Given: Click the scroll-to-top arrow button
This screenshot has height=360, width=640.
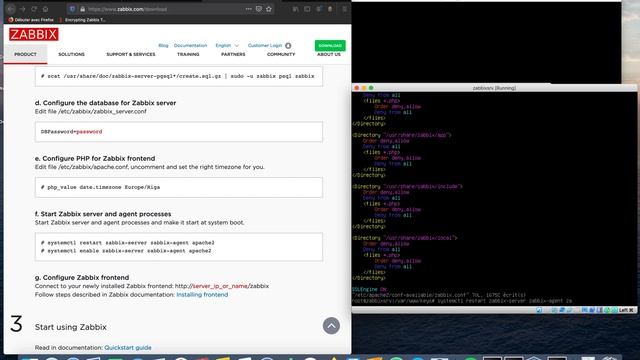Looking at the screenshot, I should pyautogui.click(x=331, y=326).
